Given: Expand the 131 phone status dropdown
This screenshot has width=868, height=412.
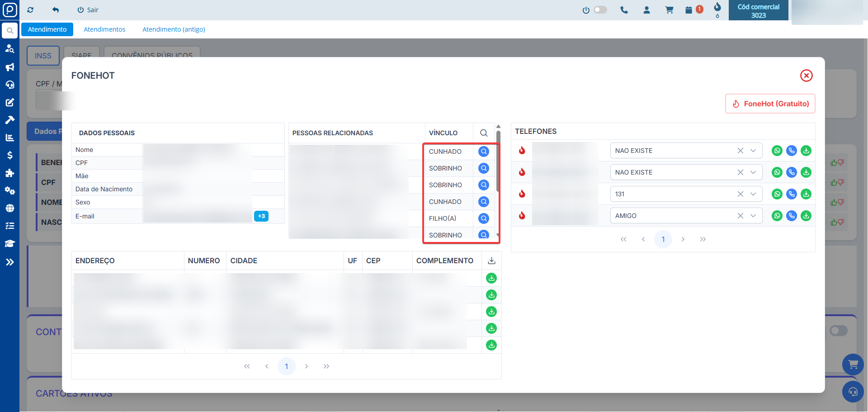Looking at the screenshot, I should pyautogui.click(x=753, y=194).
